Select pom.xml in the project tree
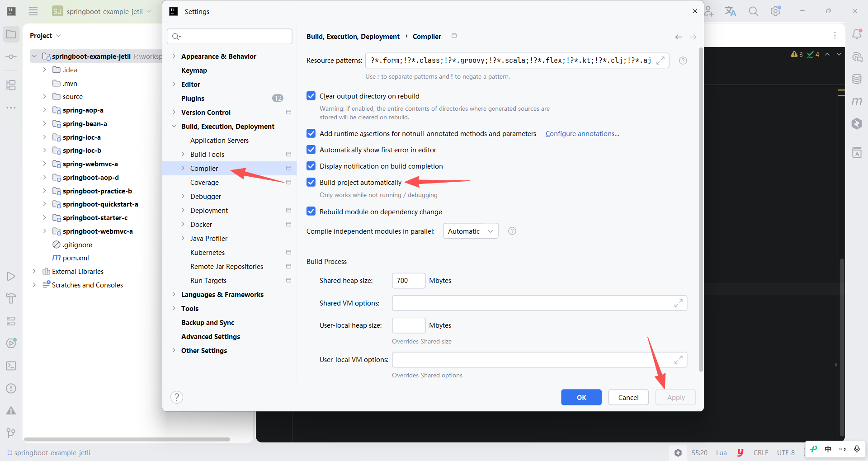 click(x=76, y=258)
